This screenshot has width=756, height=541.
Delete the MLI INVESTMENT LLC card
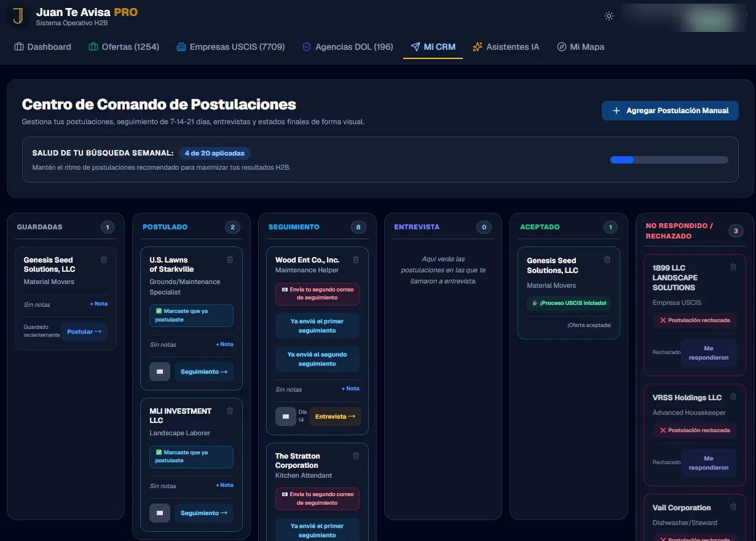click(230, 411)
